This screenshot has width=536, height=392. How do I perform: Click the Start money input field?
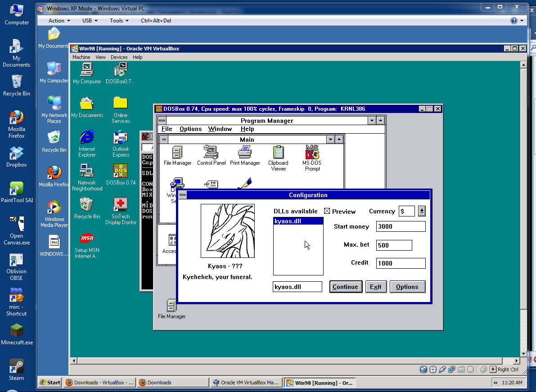tap(401, 226)
